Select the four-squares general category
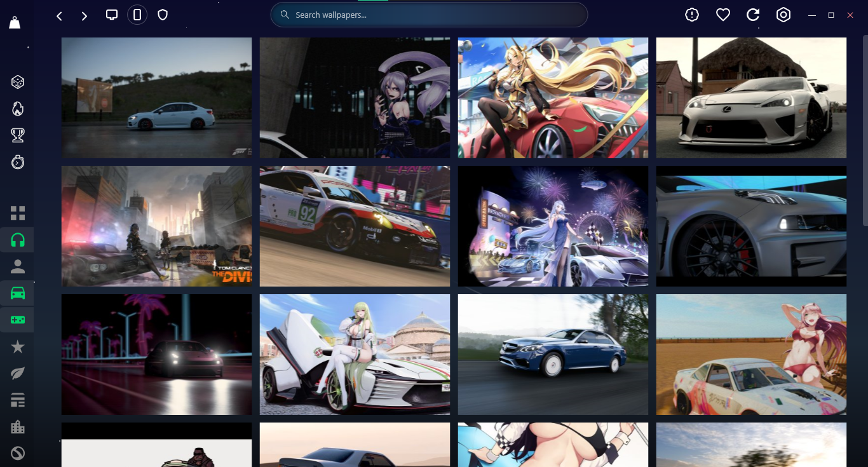This screenshot has width=868, height=467. pos(18,213)
